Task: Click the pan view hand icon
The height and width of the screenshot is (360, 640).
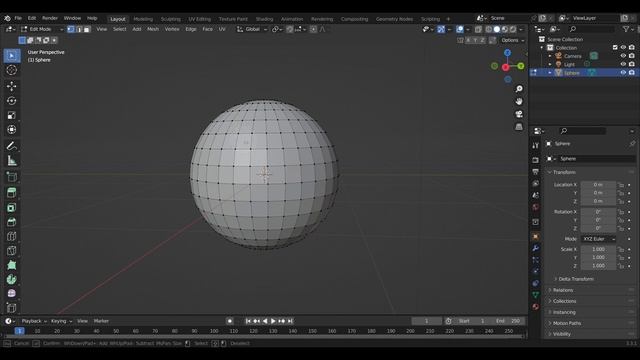Action: coord(519,102)
